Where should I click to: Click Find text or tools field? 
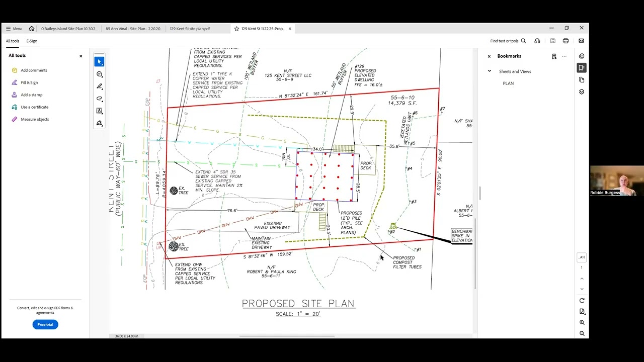(x=504, y=41)
